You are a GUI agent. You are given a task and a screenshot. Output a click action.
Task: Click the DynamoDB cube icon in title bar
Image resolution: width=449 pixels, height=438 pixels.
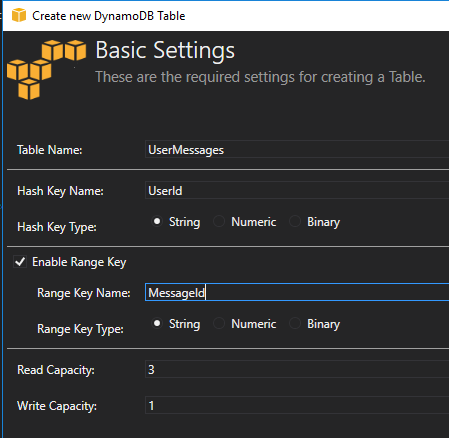[x=19, y=15]
